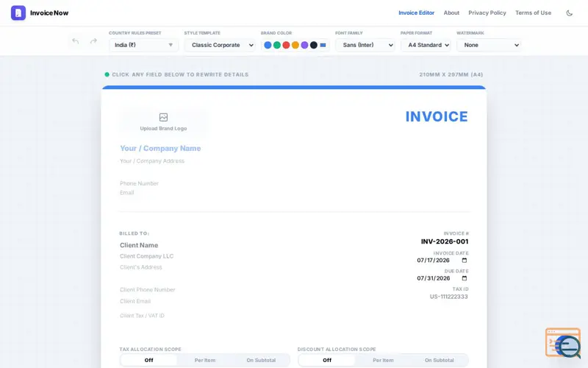Open the Watermark dropdown
The width and height of the screenshot is (588, 368).
coord(489,45)
